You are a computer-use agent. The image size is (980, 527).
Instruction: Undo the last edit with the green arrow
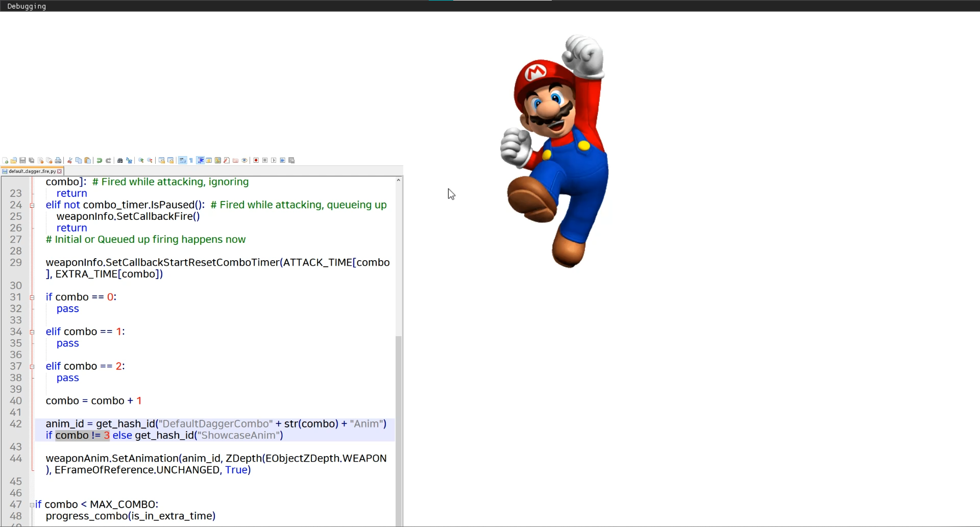point(100,161)
